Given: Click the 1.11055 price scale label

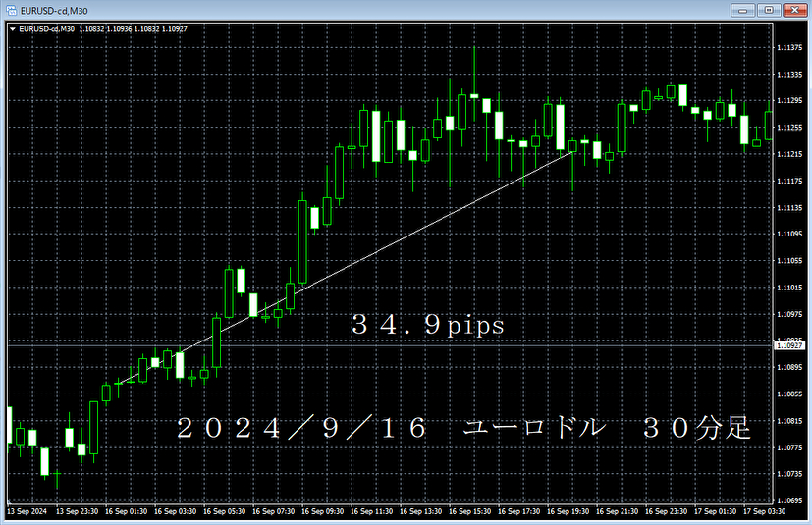Looking at the screenshot, I should coord(789,261).
